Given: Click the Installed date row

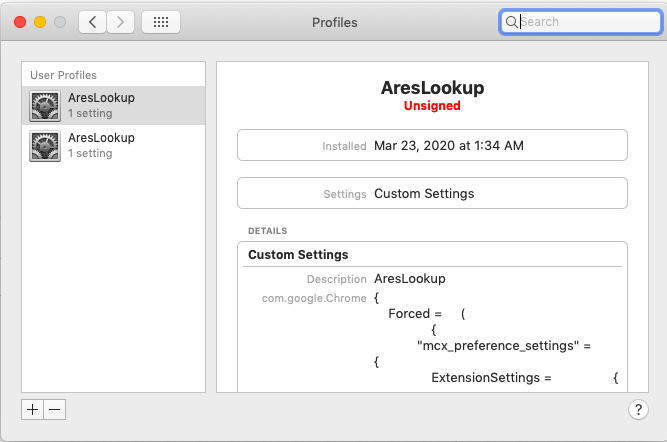Looking at the screenshot, I should tap(432, 145).
